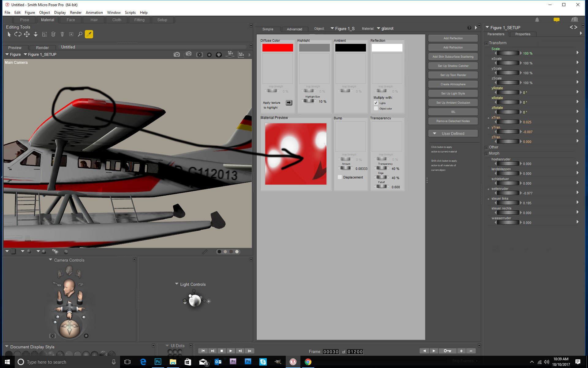Viewport: 588px width, 368px height.
Task: Click the render camera icon in preview toolbar
Action: [x=177, y=55]
